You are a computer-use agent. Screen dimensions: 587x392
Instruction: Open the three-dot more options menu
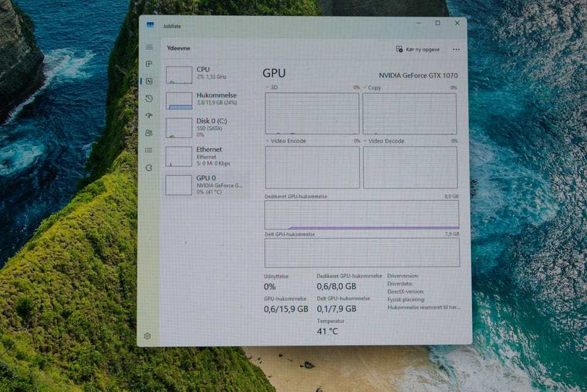[456, 50]
